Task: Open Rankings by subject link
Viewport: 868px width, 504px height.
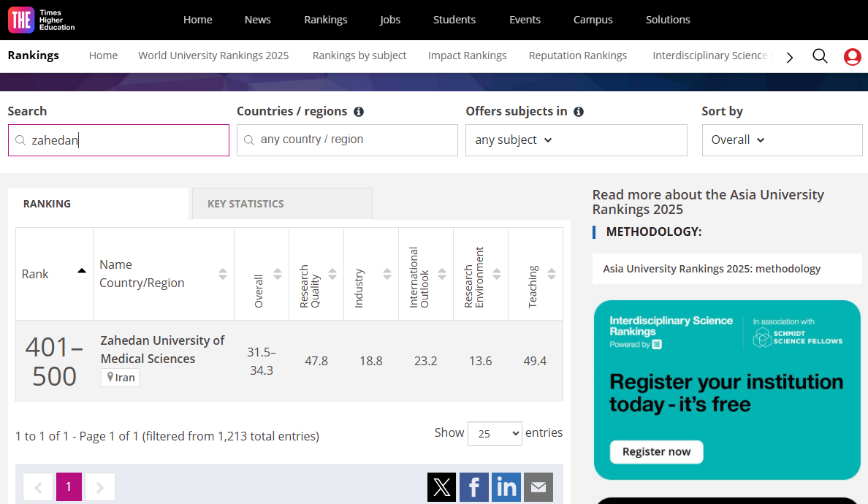Action: (x=359, y=56)
